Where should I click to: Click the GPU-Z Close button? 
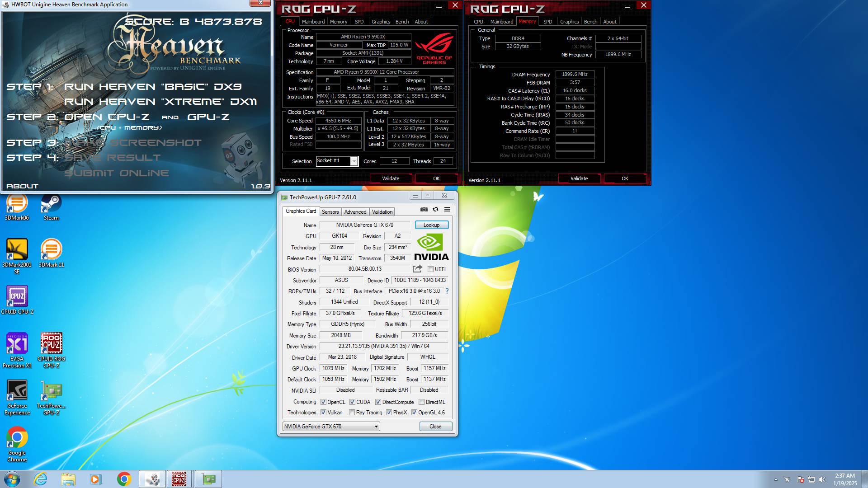(x=435, y=427)
